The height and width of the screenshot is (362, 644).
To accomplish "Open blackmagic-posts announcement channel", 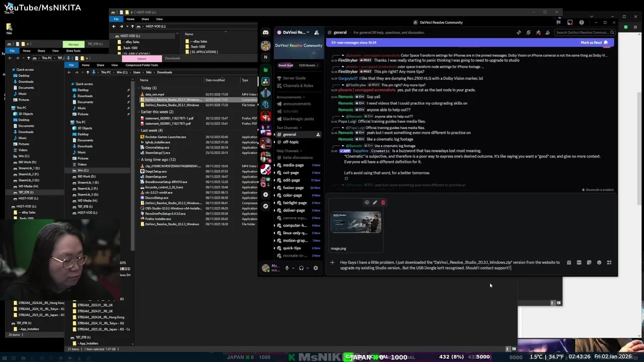I will (x=298, y=119).
